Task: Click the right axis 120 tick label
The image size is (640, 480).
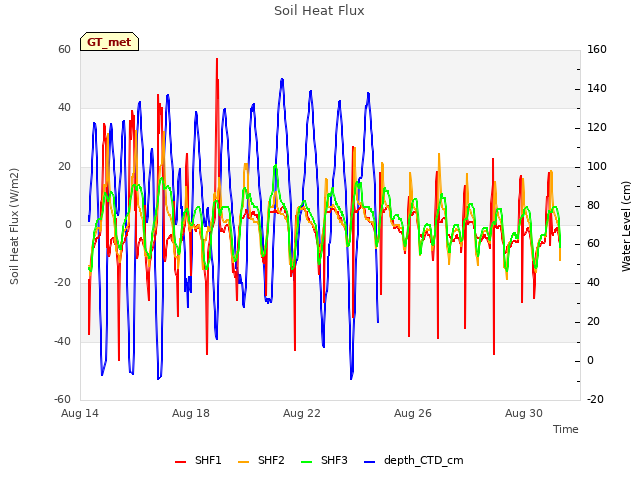Action: pos(597,128)
